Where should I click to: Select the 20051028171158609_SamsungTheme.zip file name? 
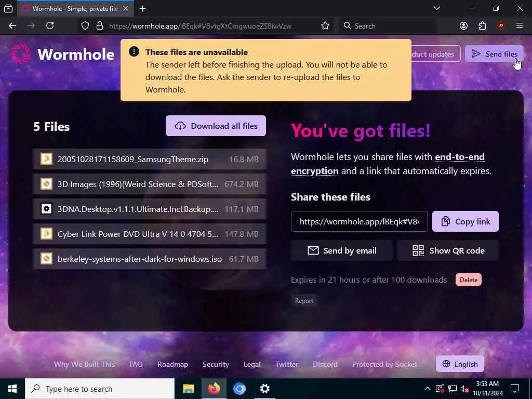tap(133, 159)
